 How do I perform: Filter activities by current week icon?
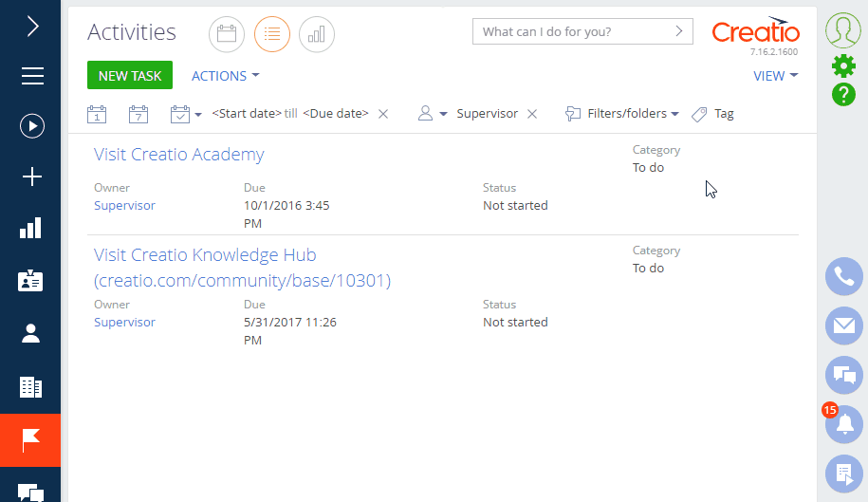[139, 115]
